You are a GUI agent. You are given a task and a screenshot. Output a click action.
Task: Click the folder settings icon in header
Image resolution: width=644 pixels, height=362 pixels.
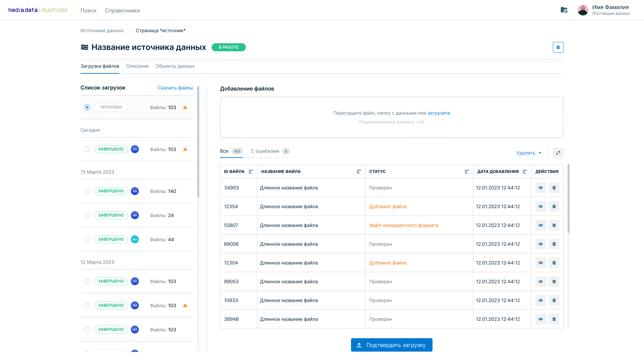click(564, 10)
